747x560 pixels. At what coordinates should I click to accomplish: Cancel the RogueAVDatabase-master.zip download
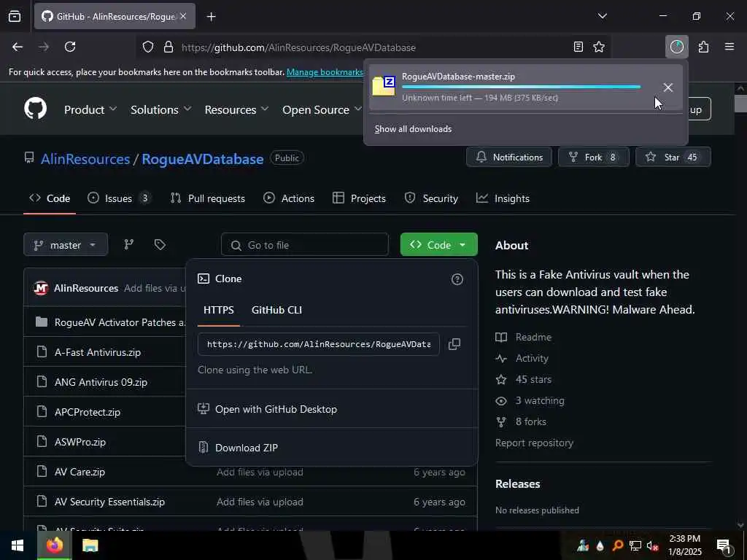668,87
